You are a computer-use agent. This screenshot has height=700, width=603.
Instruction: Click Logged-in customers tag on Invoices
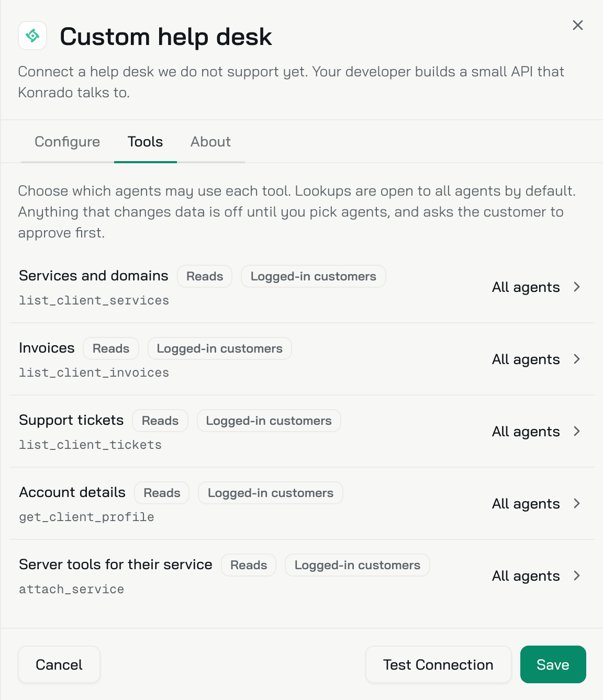(220, 348)
